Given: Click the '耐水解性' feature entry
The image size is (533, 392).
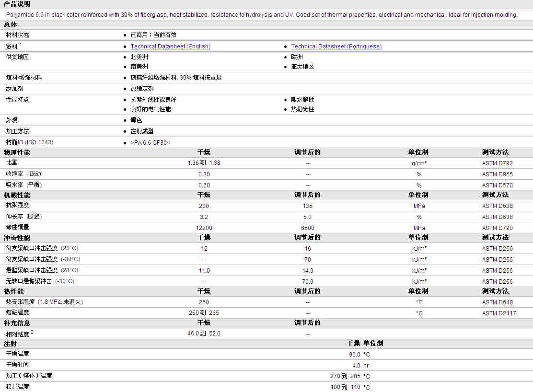Looking at the screenshot, I should pyautogui.click(x=302, y=100).
